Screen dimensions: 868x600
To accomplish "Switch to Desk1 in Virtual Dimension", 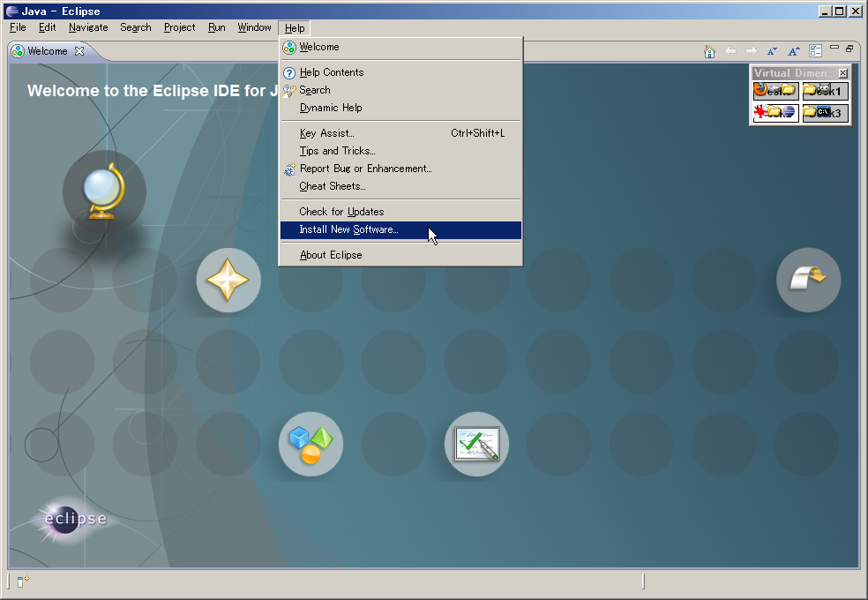I will click(x=826, y=91).
